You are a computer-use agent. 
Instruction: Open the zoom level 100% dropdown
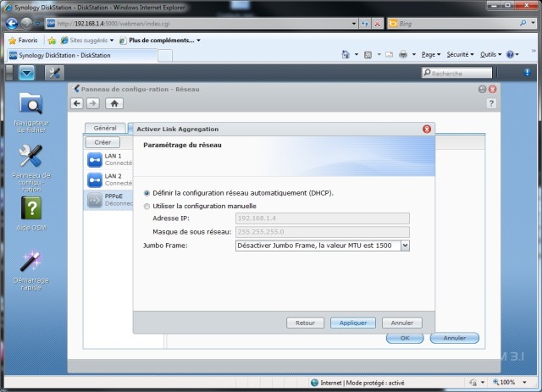tap(525, 382)
